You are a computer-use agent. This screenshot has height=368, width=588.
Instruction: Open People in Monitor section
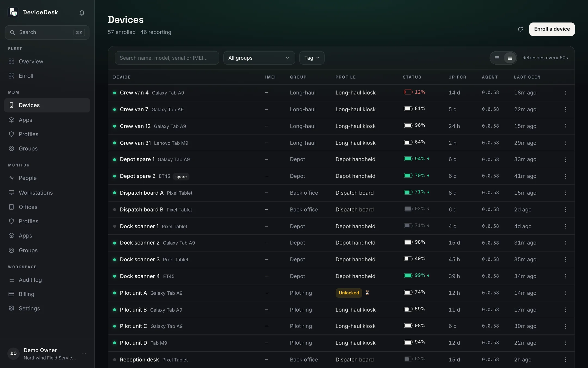[47, 178]
